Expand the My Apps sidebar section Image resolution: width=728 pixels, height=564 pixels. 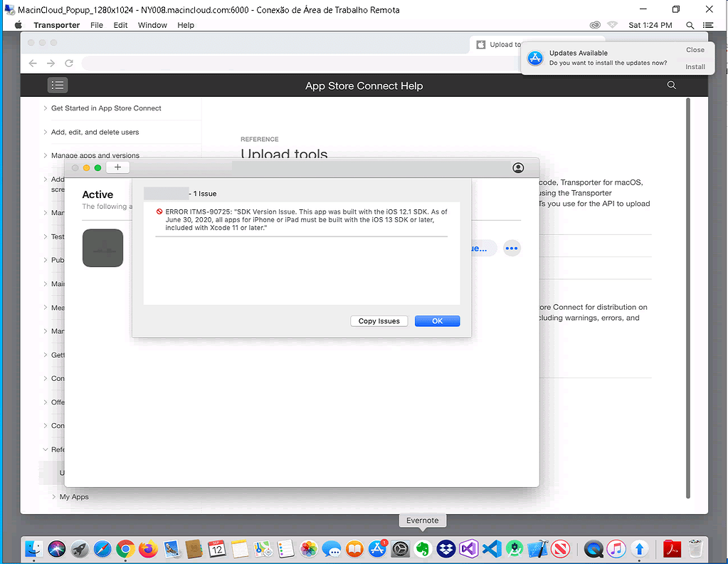(74, 497)
